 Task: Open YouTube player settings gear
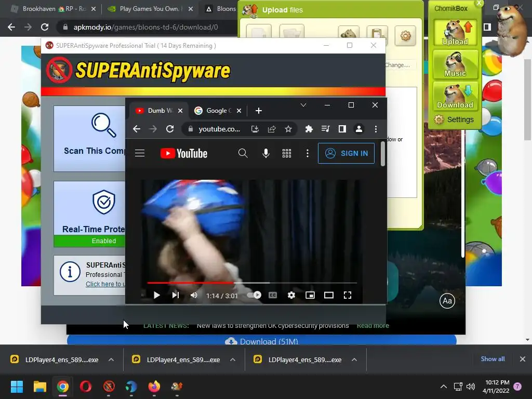[291, 295]
